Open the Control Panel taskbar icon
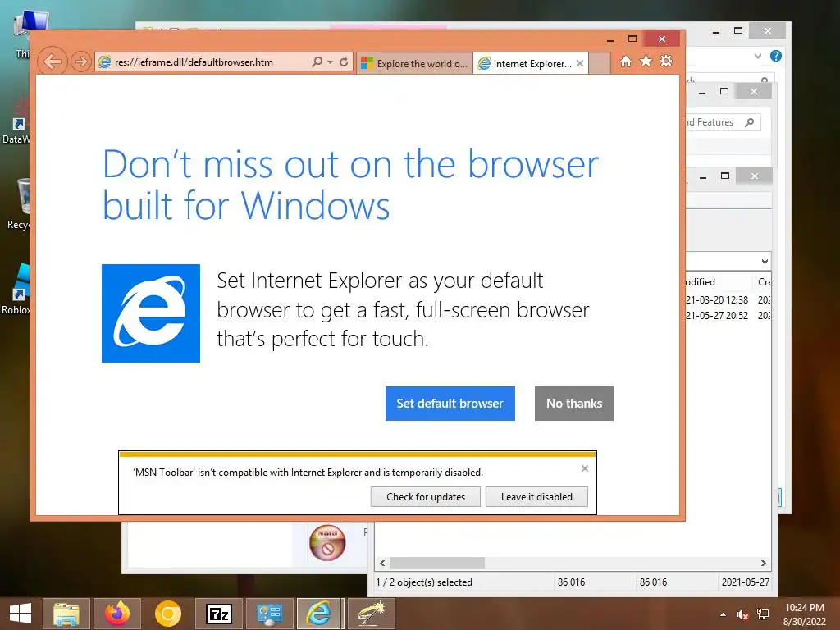This screenshot has height=630, width=840. (x=269, y=614)
